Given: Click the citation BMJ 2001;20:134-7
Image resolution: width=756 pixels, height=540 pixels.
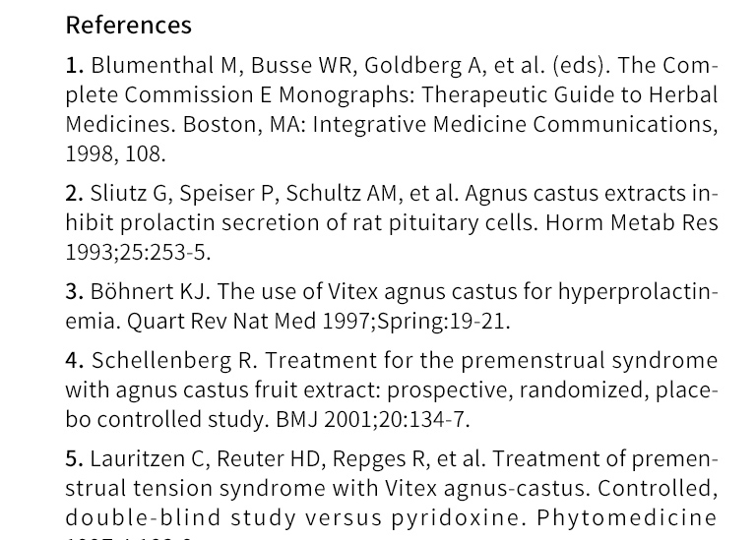Looking at the screenshot, I should [372, 420].
